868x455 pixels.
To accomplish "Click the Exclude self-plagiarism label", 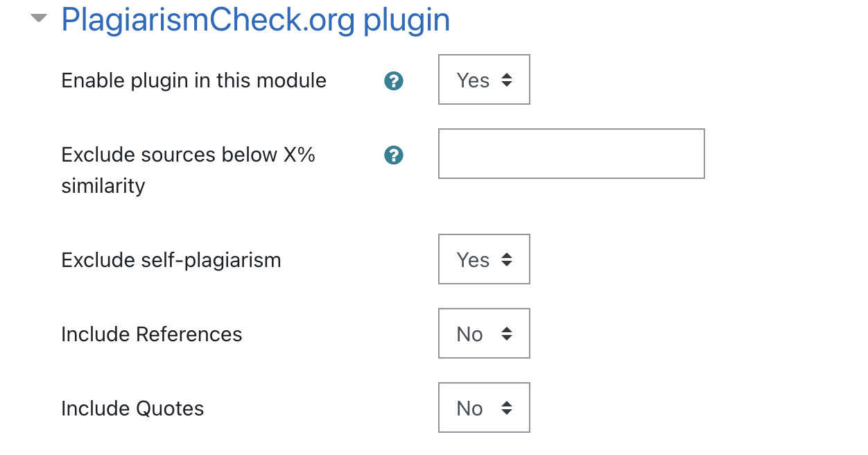I will 171,259.
